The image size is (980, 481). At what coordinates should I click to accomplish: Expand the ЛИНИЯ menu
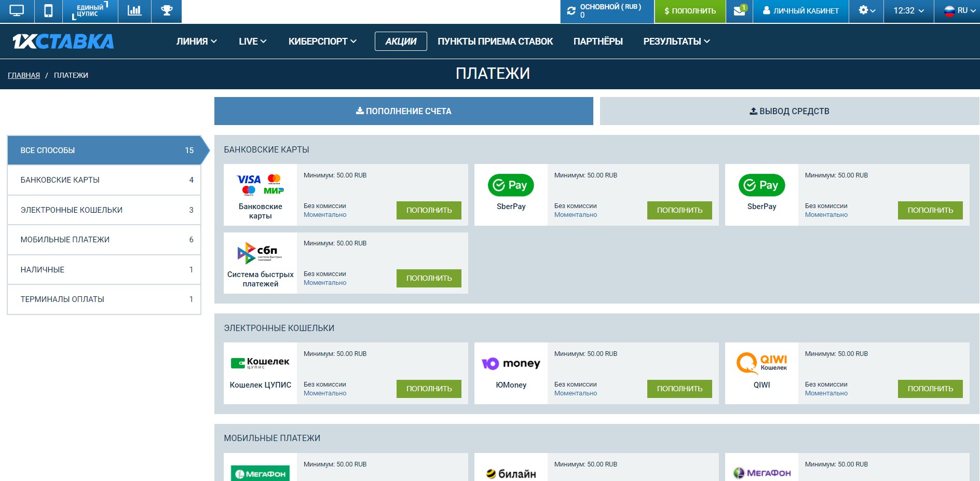[197, 42]
